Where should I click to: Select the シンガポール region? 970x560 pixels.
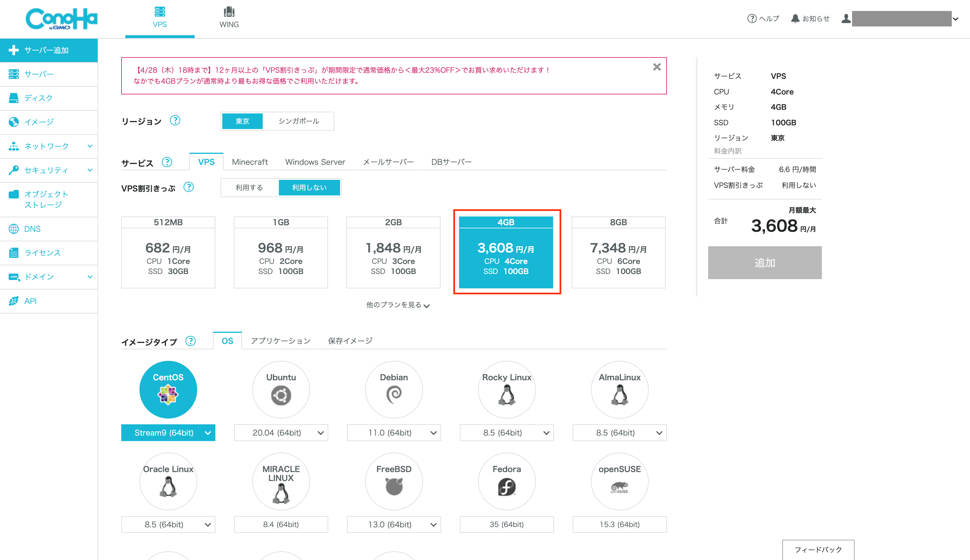pyautogui.click(x=299, y=121)
